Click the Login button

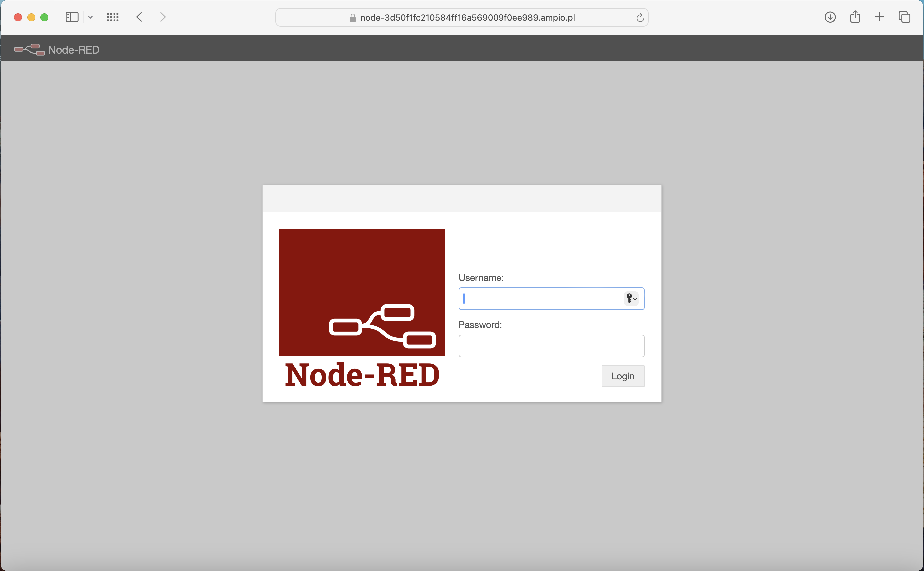click(623, 376)
